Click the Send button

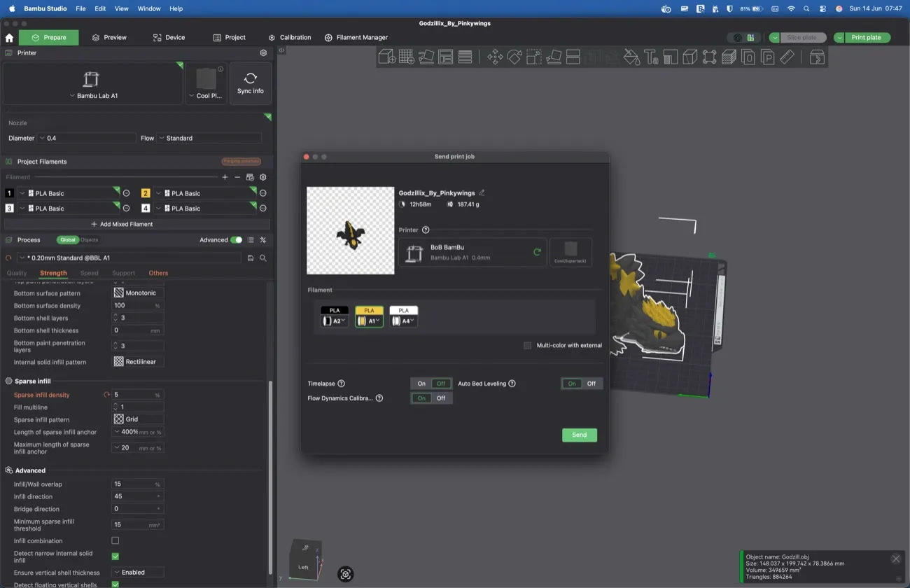[x=580, y=435]
